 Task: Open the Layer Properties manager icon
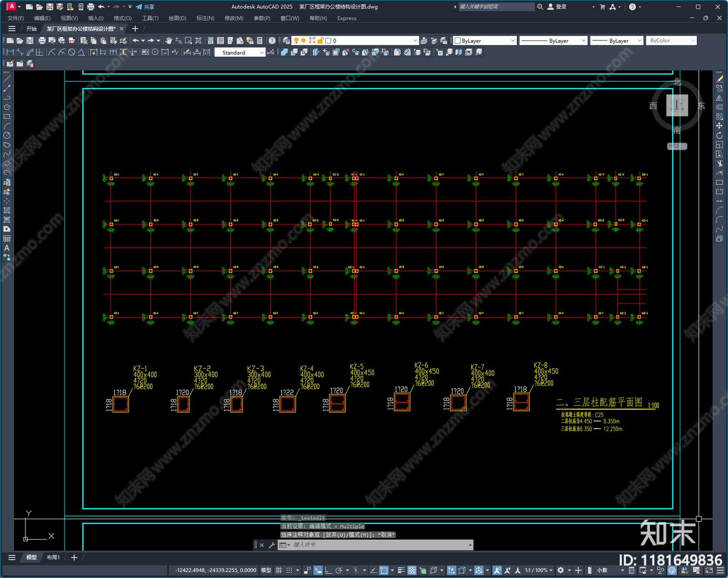pyautogui.click(x=286, y=41)
